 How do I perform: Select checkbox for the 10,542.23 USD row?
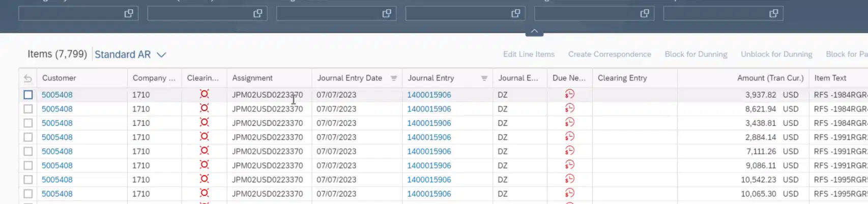28,180
